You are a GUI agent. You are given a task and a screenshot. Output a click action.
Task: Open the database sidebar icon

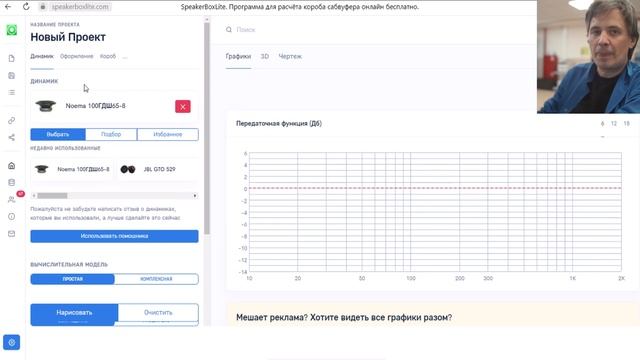pos(11,182)
